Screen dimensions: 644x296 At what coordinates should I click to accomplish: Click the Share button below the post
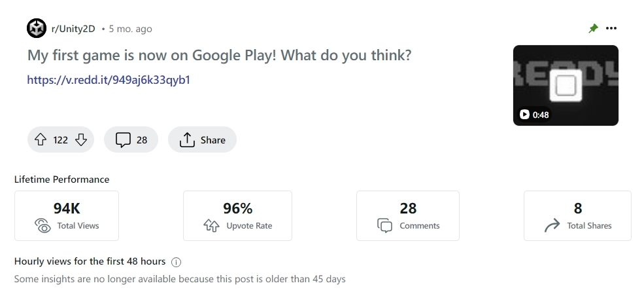(x=202, y=139)
